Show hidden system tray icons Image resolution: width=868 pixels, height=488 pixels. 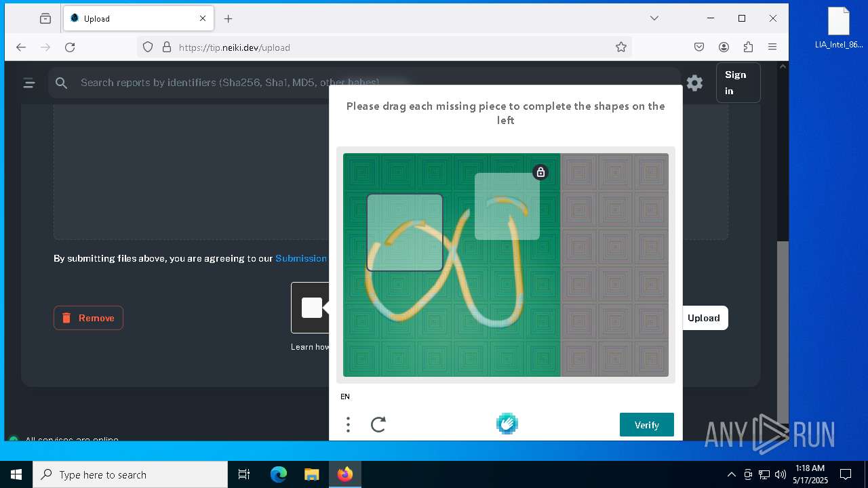[731, 474]
